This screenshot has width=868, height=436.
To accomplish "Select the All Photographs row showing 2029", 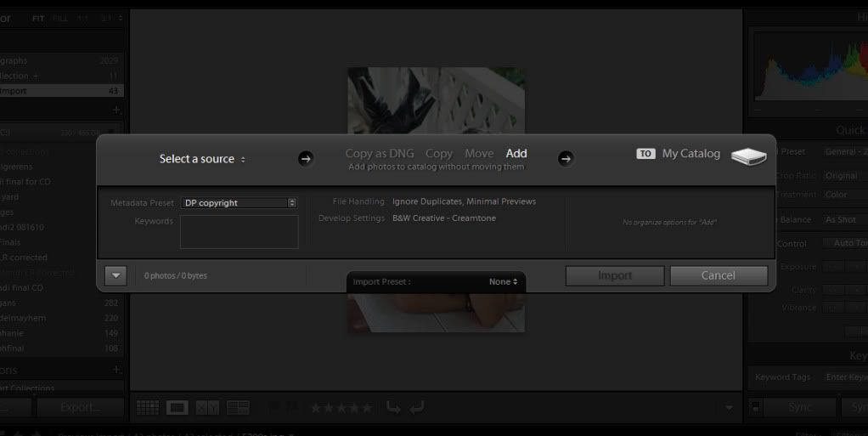I will pyautogui.click(x=61, y=60).
